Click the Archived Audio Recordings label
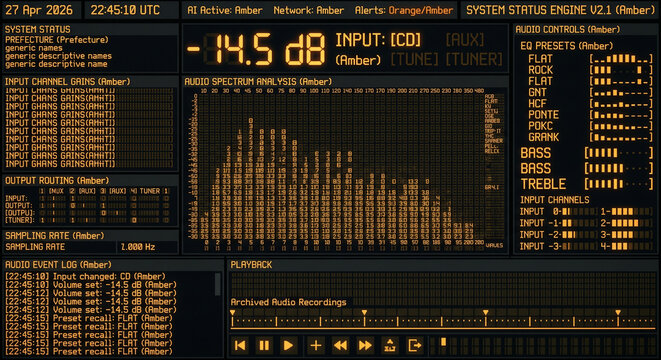The width and height of the screenshot is (661, 360). pos(288,302)
